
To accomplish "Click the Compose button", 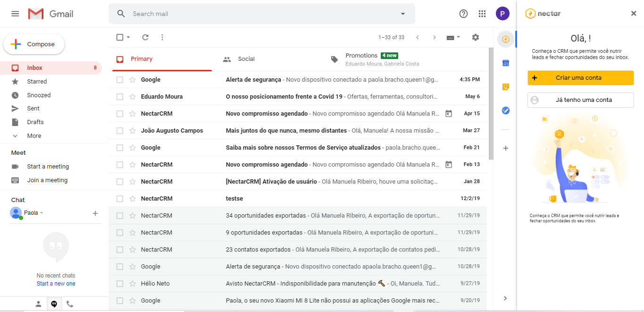I will click(x=34, y=44).
